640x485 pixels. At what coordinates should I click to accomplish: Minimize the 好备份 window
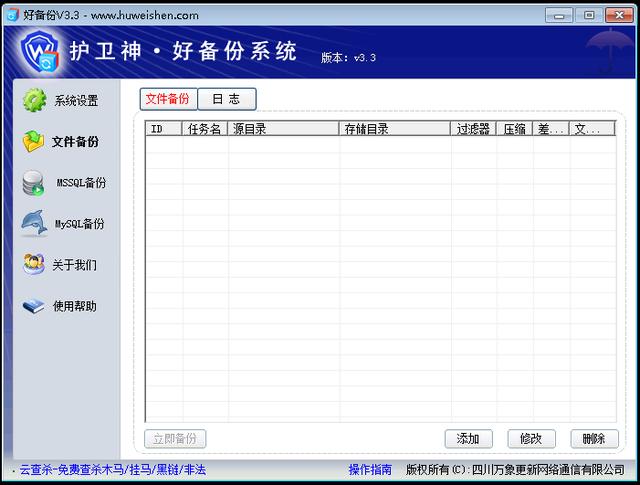click(x=559, y=16)
